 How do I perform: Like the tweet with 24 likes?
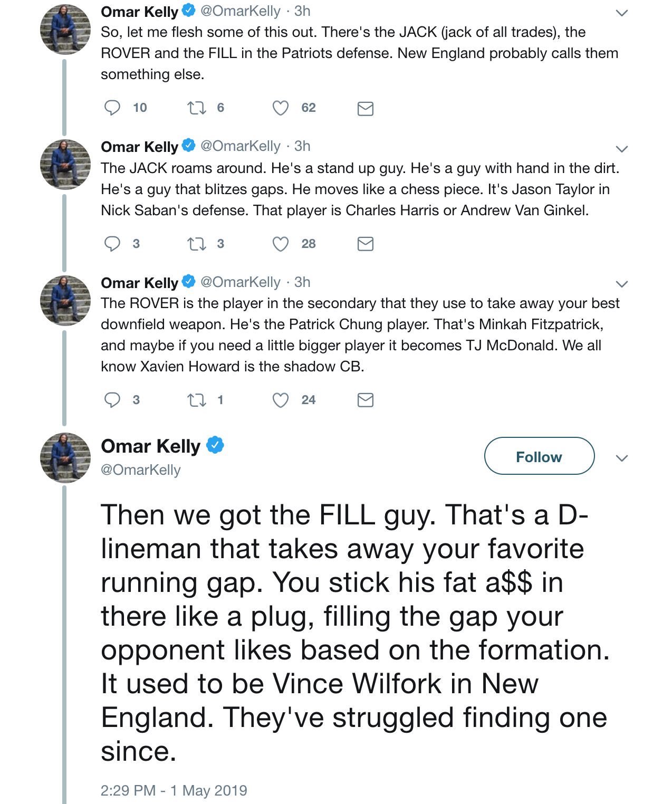click(280, 400)
